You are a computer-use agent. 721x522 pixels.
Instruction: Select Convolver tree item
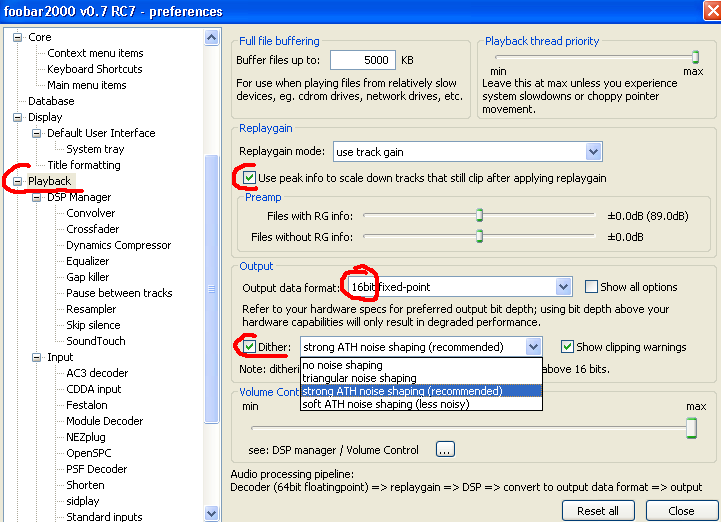pos(91,213)
